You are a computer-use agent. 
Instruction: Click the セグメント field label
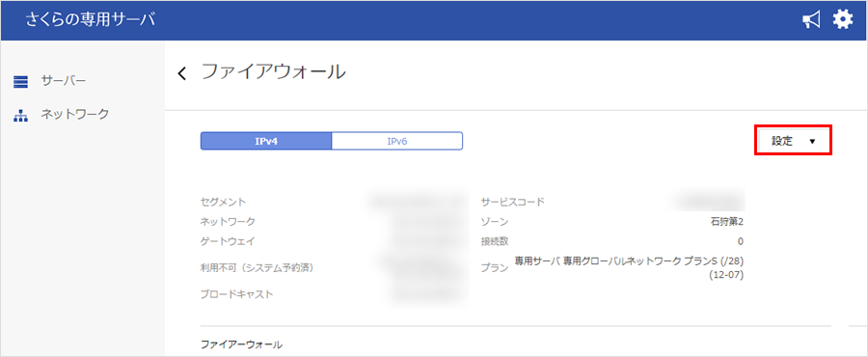223,202
